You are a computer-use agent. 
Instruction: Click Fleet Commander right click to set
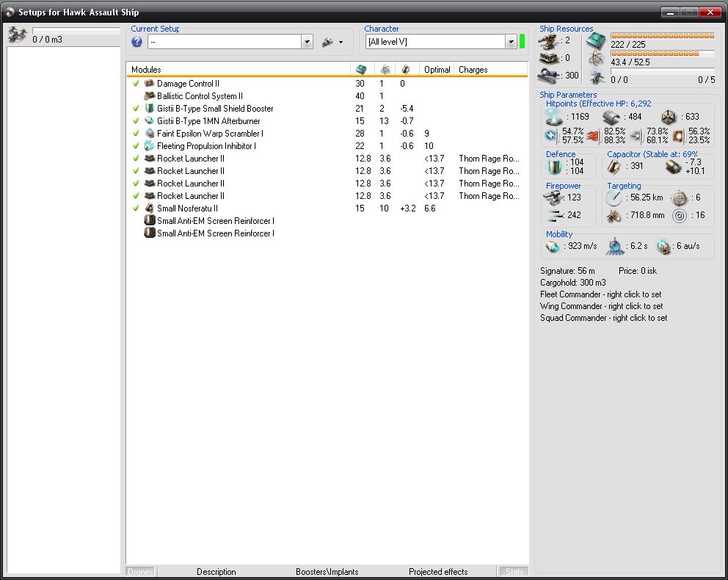click(601, 294)
